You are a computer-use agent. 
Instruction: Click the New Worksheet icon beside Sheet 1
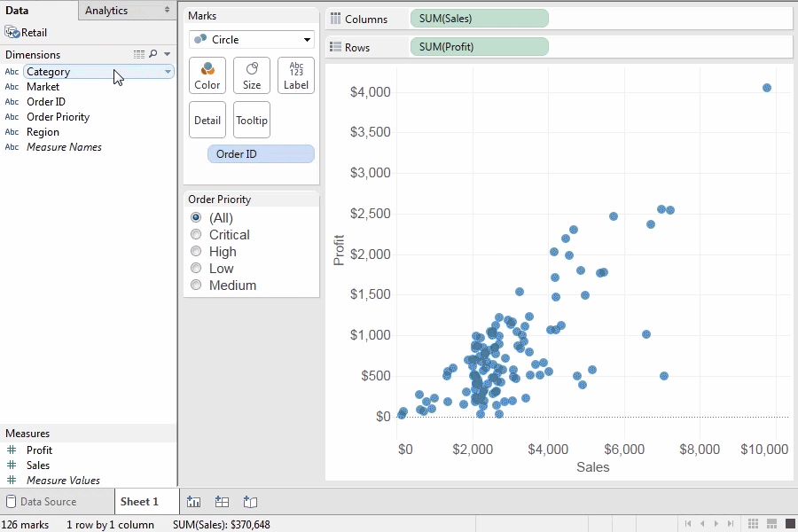tap(194, 502)
